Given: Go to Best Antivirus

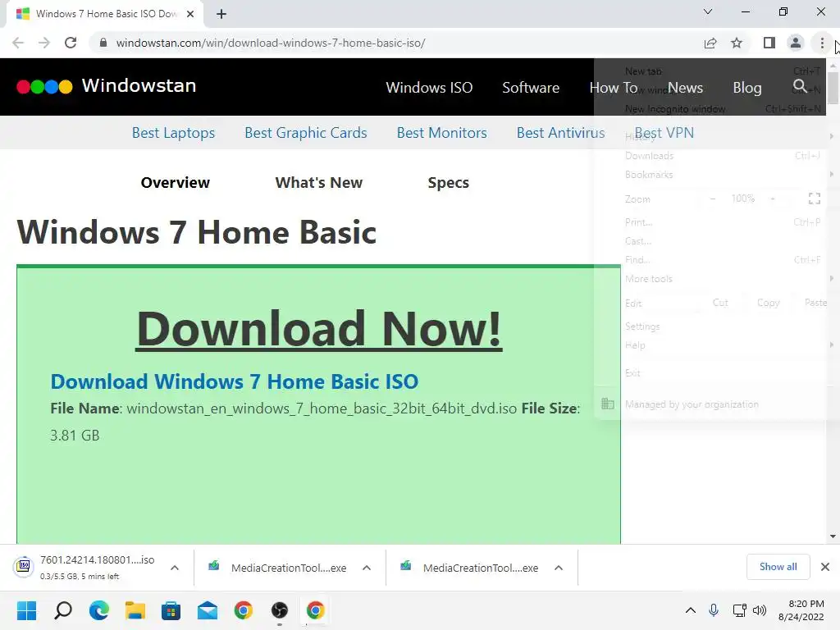Looking at the screenshot, I should [560, 133].
